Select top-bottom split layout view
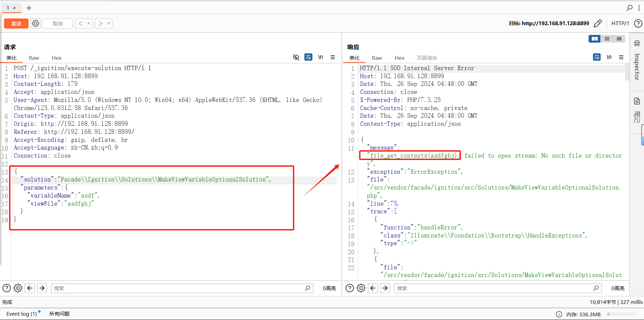 tap(607, 39)
